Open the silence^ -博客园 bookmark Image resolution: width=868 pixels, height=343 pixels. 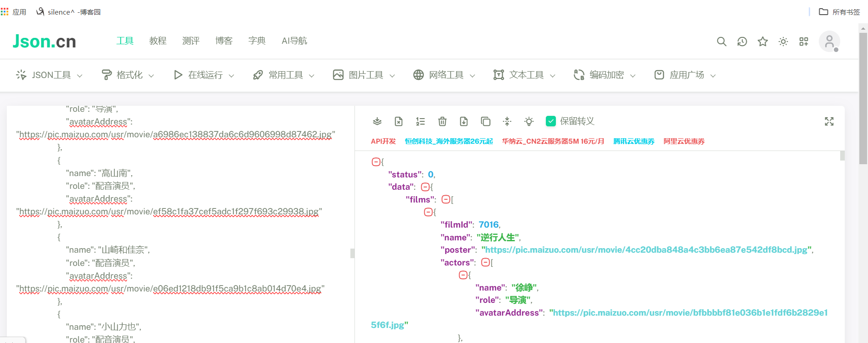click(68, 12)
